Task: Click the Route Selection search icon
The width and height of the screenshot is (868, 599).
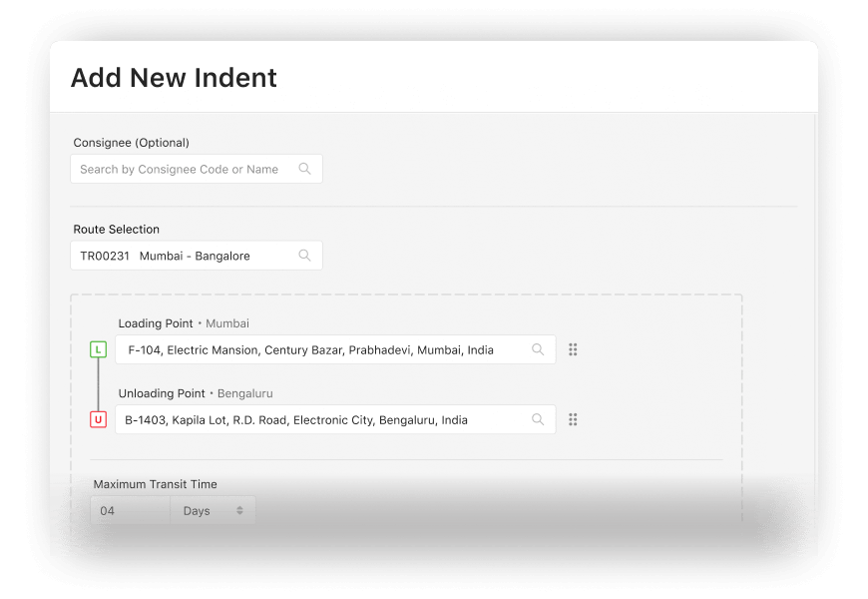Action: tap(304, 255)
